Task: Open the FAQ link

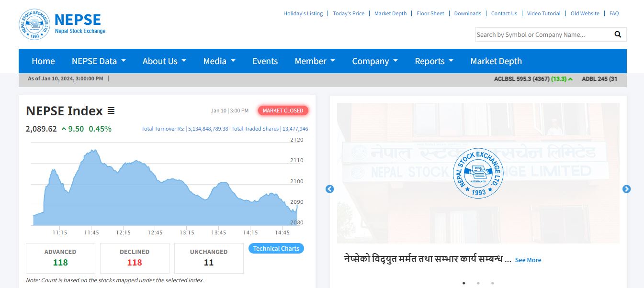Action: tap(614, 13)
